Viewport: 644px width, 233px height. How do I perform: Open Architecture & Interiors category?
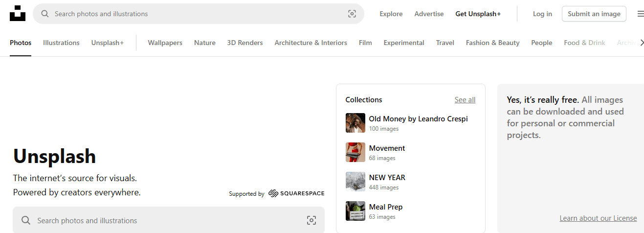coord(311,43)
